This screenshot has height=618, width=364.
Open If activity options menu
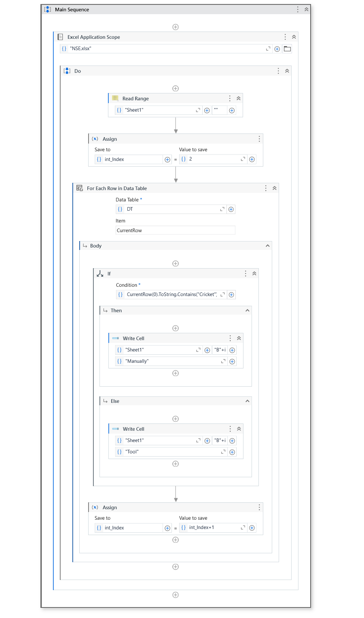pyautogui.click(x=245, y=273)
